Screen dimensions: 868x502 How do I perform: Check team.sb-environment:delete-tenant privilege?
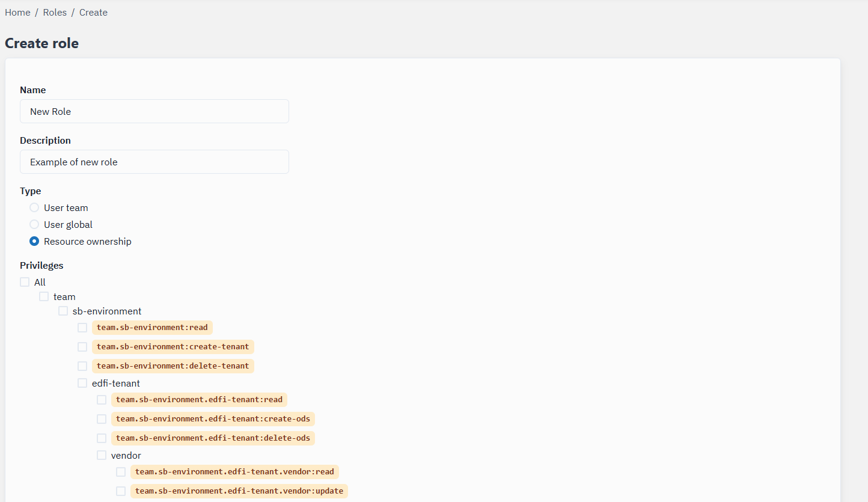coord(82,366)
